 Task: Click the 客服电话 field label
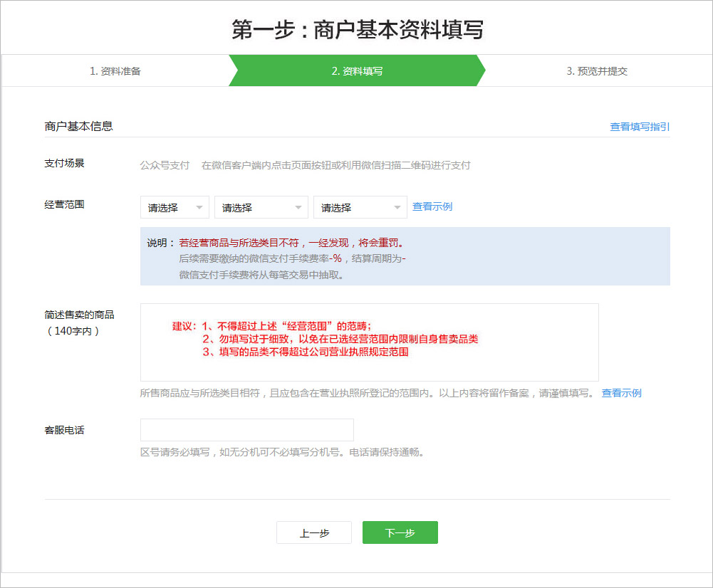[65, 430]
